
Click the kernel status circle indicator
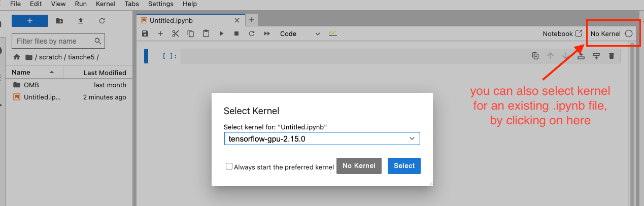(629, 33)
